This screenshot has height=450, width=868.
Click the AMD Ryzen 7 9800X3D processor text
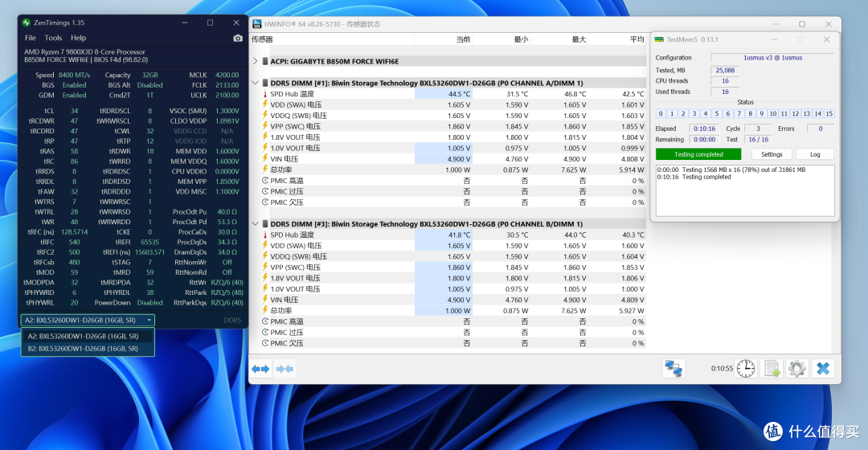84,52
